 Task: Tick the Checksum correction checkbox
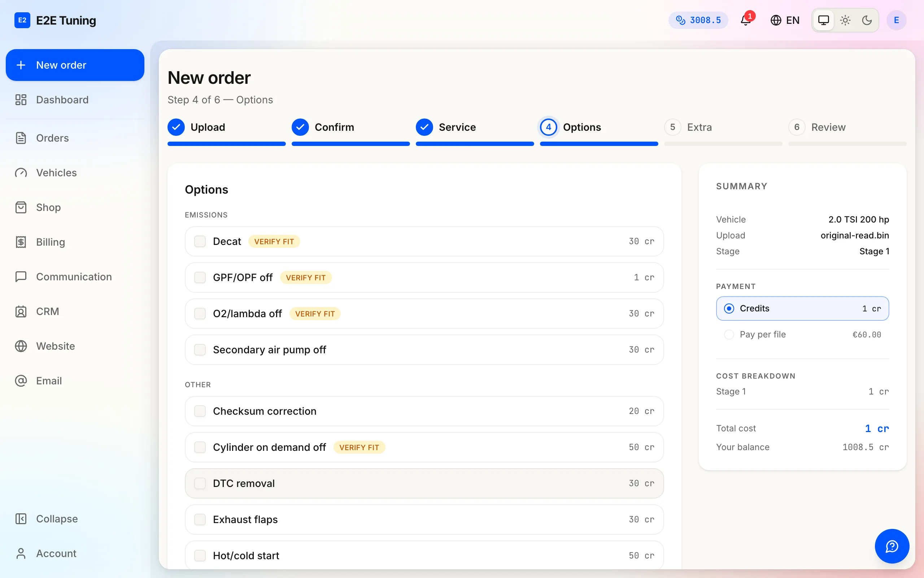[200, 411]
